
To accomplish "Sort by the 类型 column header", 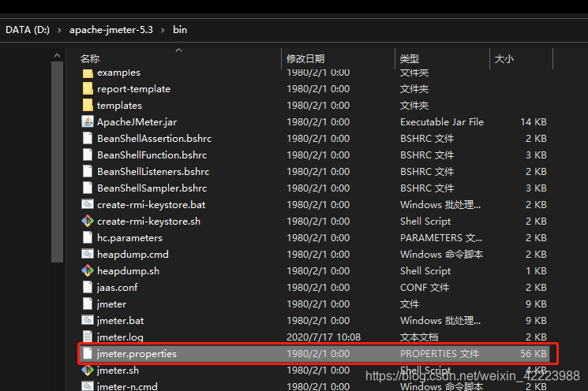I will pos(410,59).
